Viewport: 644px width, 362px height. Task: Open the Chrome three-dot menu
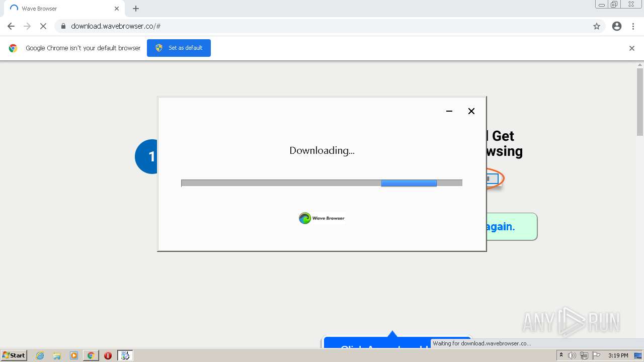click(633, 26)
